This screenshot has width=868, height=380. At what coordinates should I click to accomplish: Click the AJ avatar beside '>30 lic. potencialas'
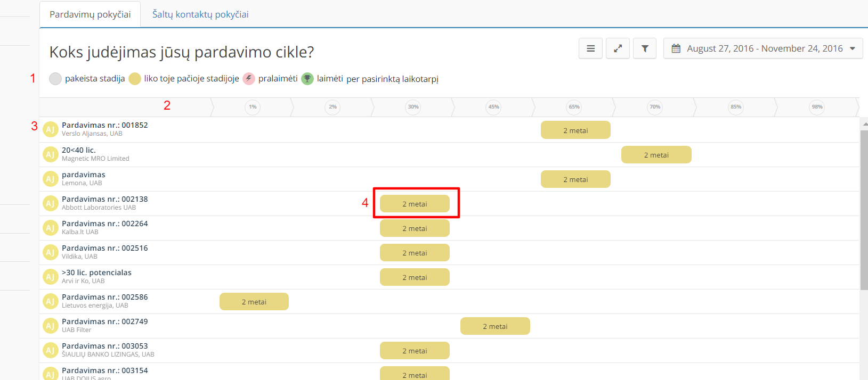pyautogui.click(x=50, y=277)
